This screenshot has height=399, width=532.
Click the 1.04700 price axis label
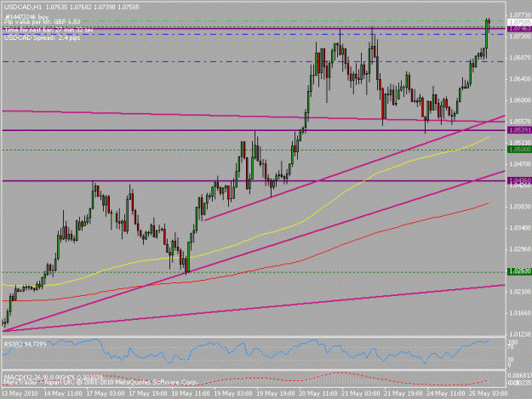tap(518, 163)
